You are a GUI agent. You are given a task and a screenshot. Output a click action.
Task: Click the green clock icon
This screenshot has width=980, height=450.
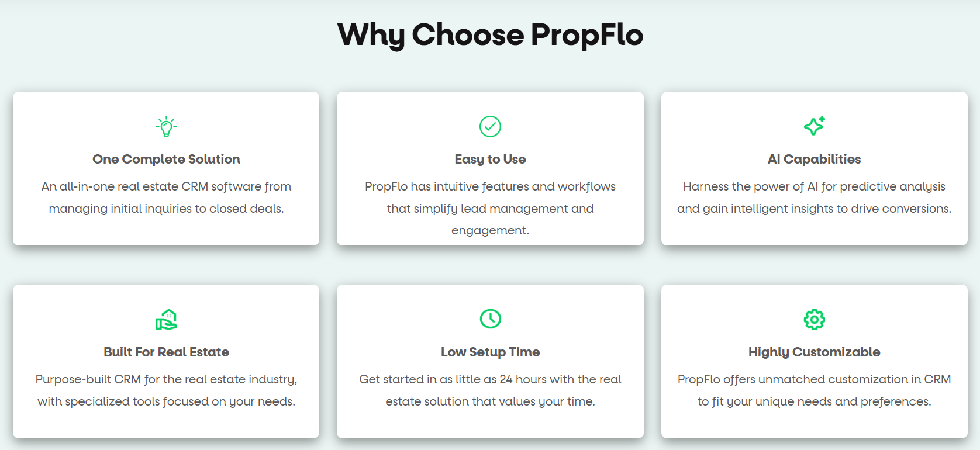(x=490, y=319)
